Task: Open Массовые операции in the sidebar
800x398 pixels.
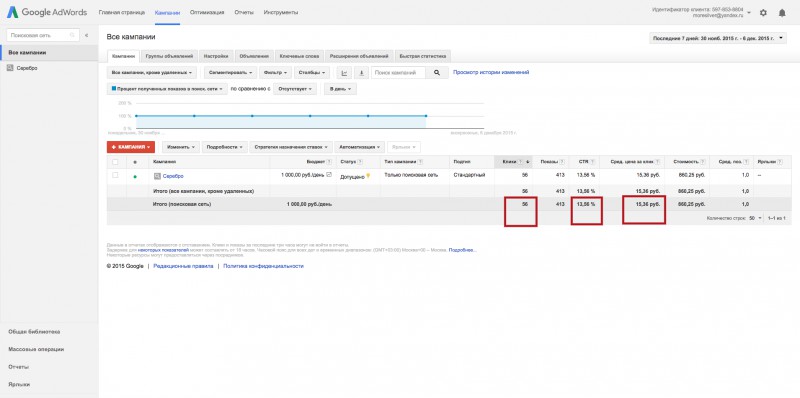Action: tap(36, 350)
